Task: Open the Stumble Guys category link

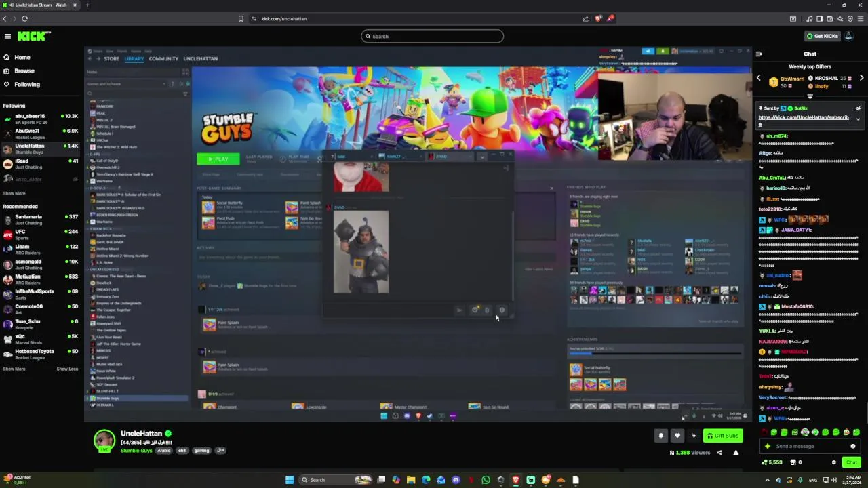Action: [136, 451]
